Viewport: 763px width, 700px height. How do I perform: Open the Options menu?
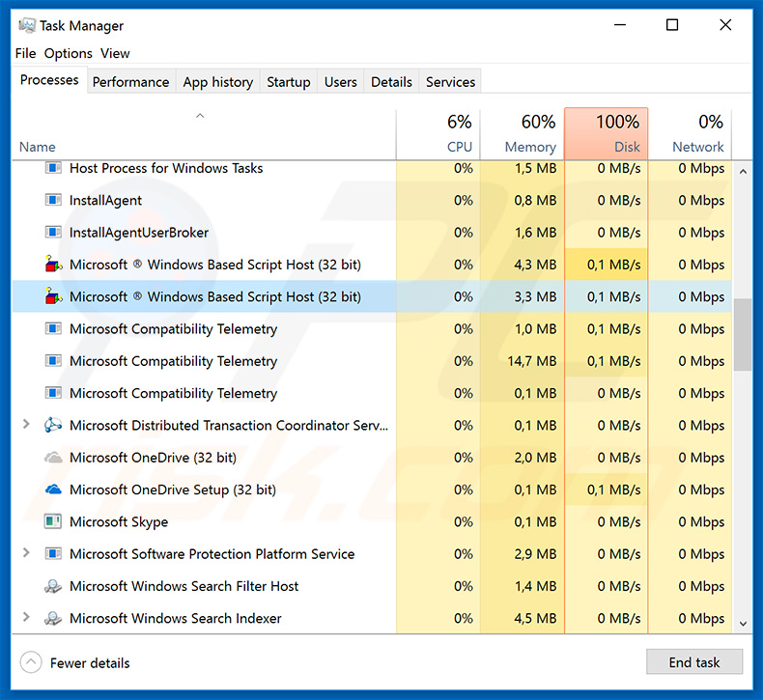(68, 53)
